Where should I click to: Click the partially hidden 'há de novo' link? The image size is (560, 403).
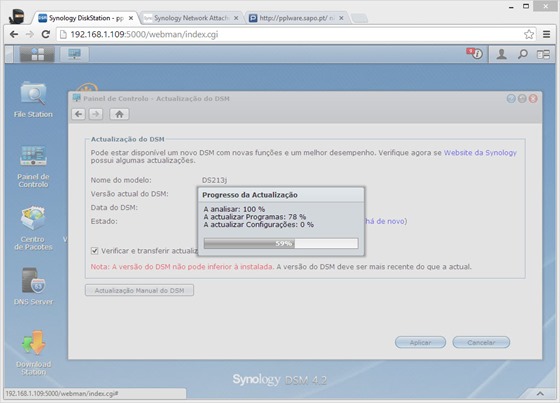385,221
